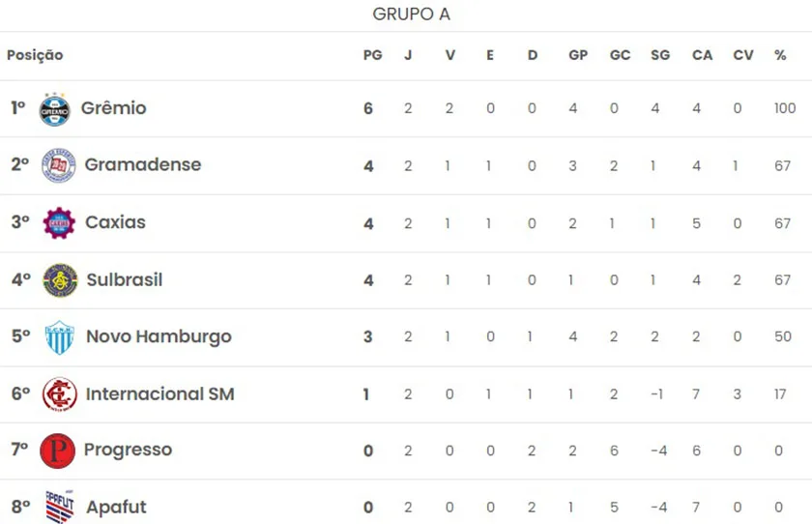812x524 pixels.
Task: Click the Gramadense team name
Action: (143, 165)
